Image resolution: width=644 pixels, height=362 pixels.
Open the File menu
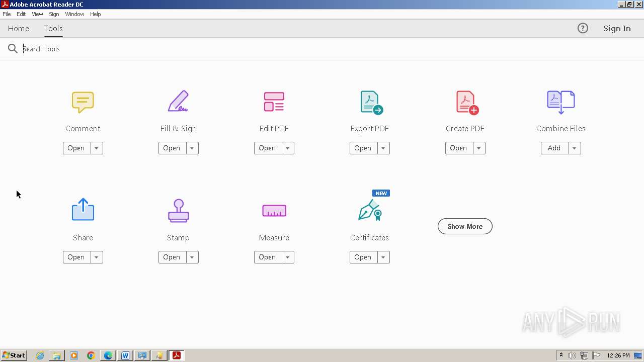click(7, 14)
